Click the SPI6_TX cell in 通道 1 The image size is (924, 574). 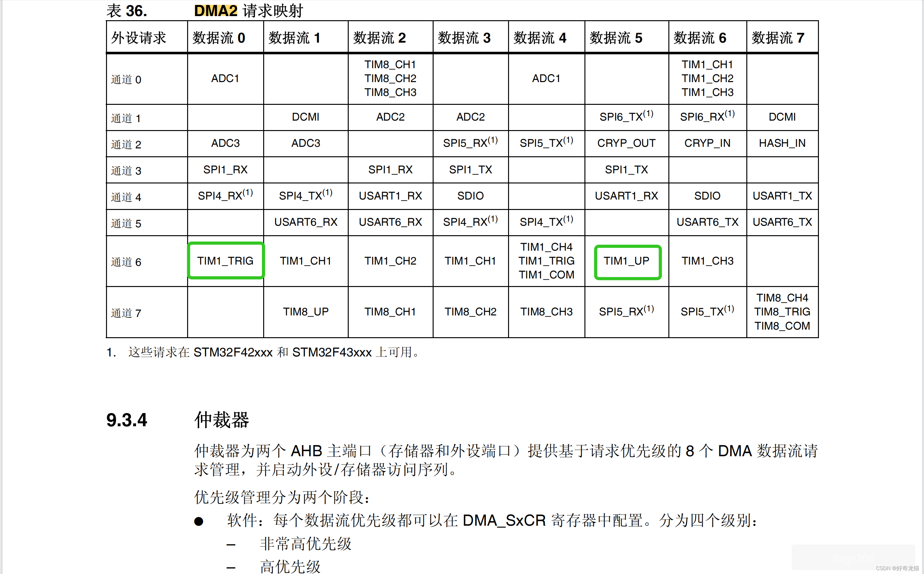click(626, 117)
